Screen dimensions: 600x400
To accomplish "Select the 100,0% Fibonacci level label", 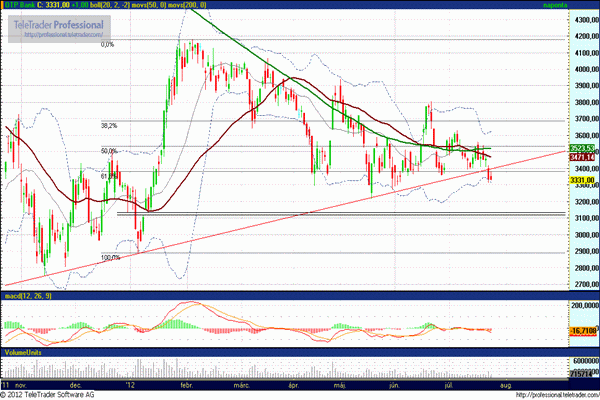I will tap(110, 257).
